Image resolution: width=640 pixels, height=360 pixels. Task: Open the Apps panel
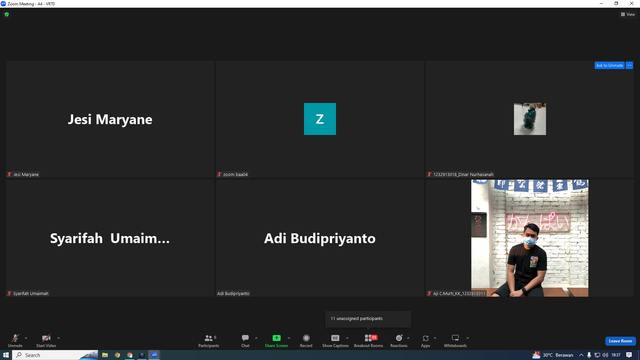pyautogui.click(x=425, y=340)
